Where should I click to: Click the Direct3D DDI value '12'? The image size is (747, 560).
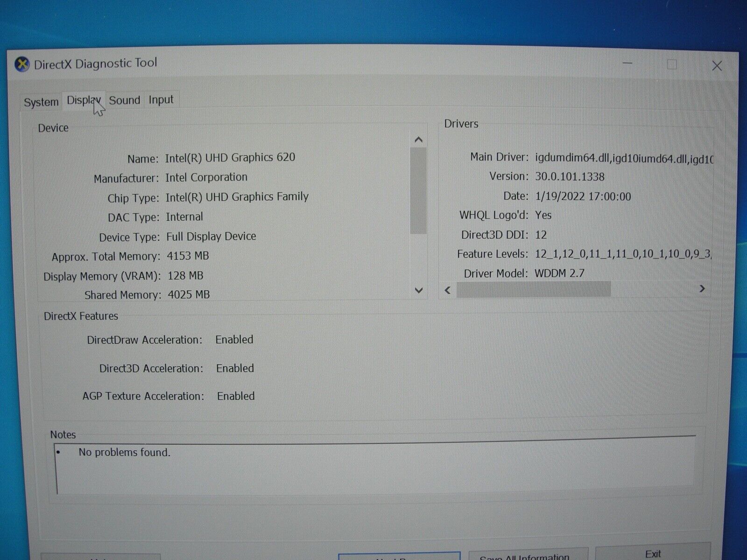click(x=541, y=235)
